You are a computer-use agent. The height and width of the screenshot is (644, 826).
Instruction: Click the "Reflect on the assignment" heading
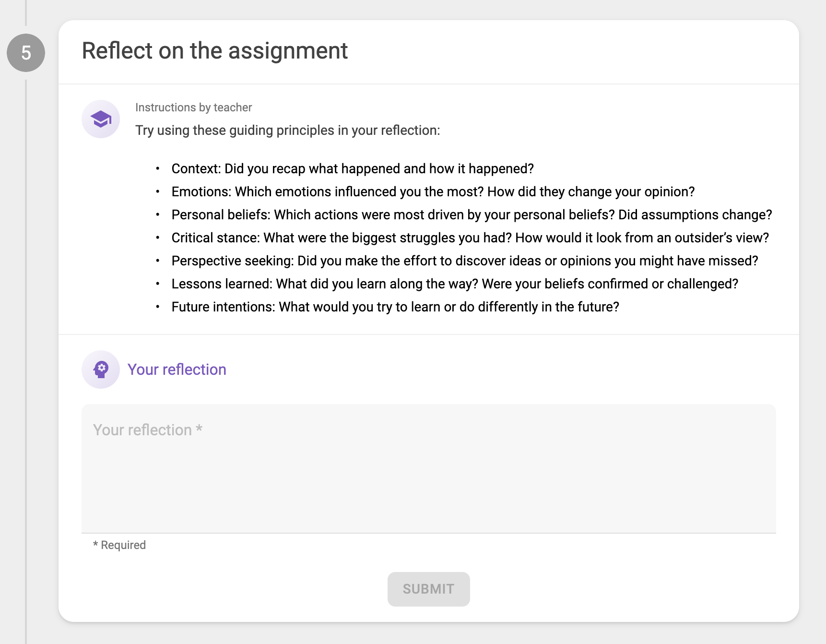point(214,51)
